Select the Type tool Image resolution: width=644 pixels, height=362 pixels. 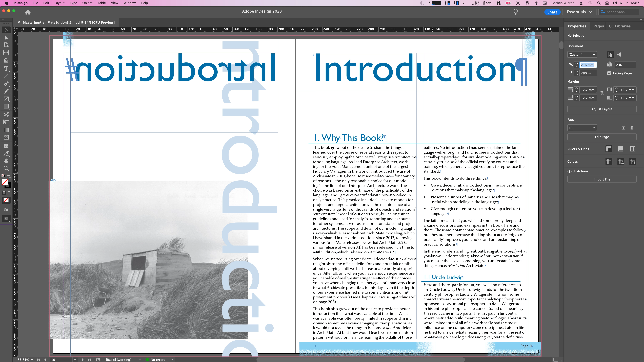6,69
